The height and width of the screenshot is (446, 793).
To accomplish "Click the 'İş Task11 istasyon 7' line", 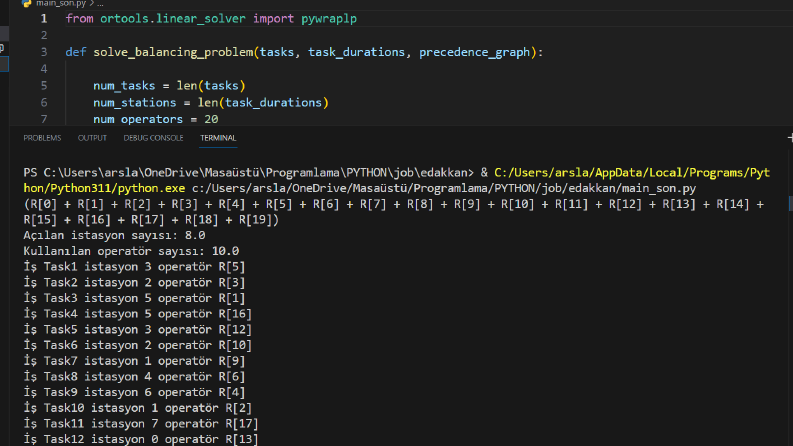I will 141,424.
